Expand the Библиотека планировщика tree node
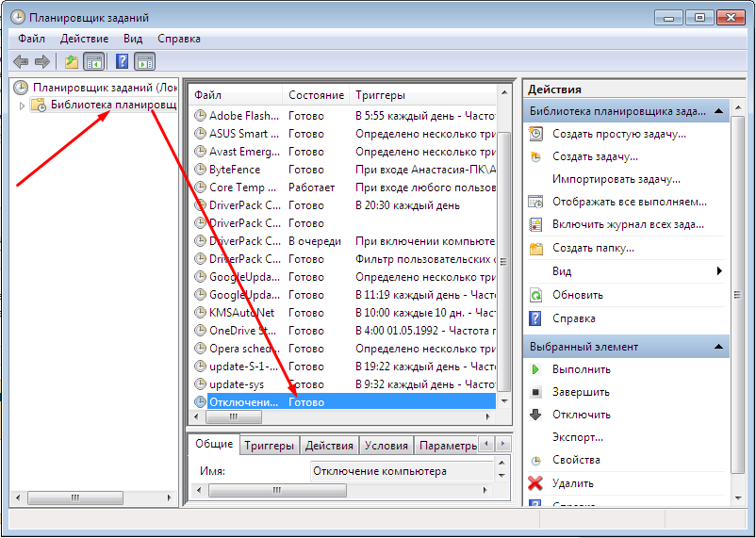The width and height of the screenshot is (756, 538). 23,106
